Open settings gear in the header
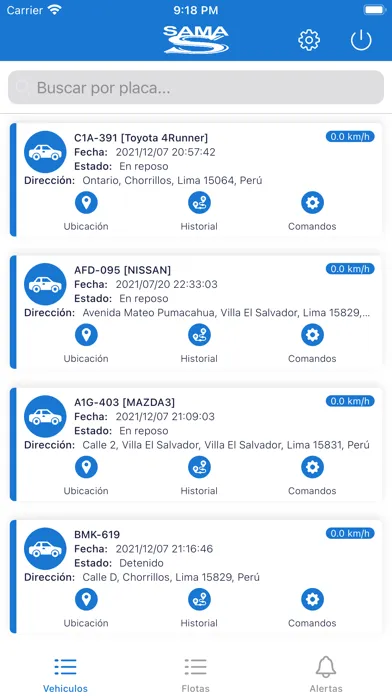 click(309, 40)
